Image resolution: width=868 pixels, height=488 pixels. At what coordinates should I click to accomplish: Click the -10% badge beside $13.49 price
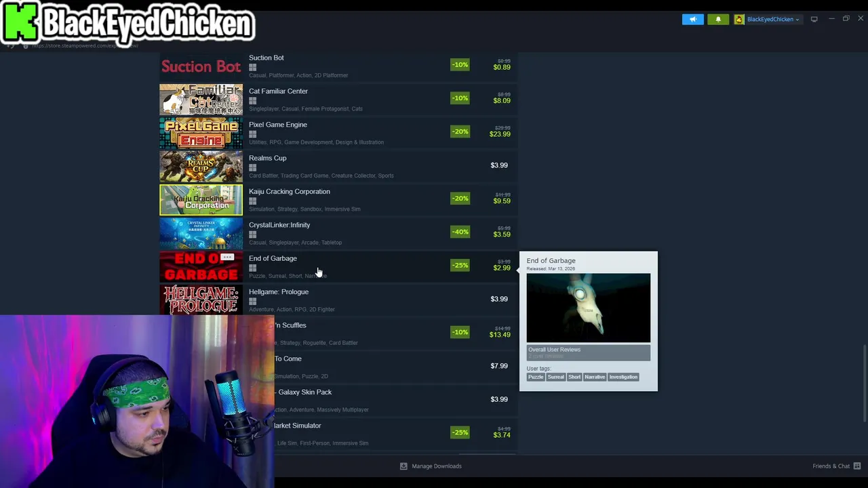click(460, 332)
